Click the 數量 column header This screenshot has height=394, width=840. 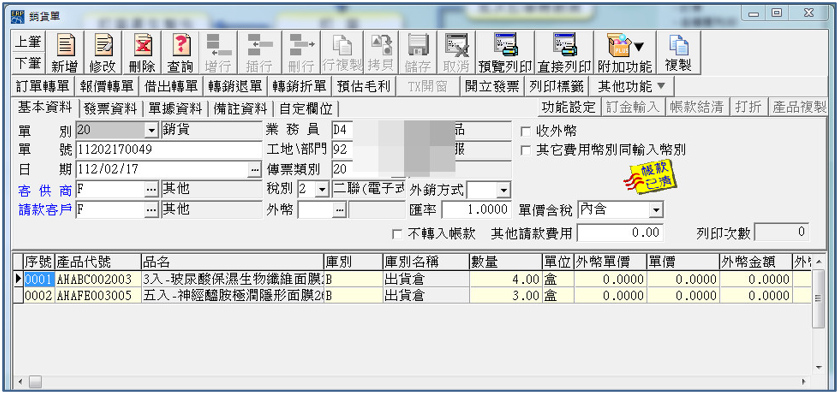click(x=505, y=262)
